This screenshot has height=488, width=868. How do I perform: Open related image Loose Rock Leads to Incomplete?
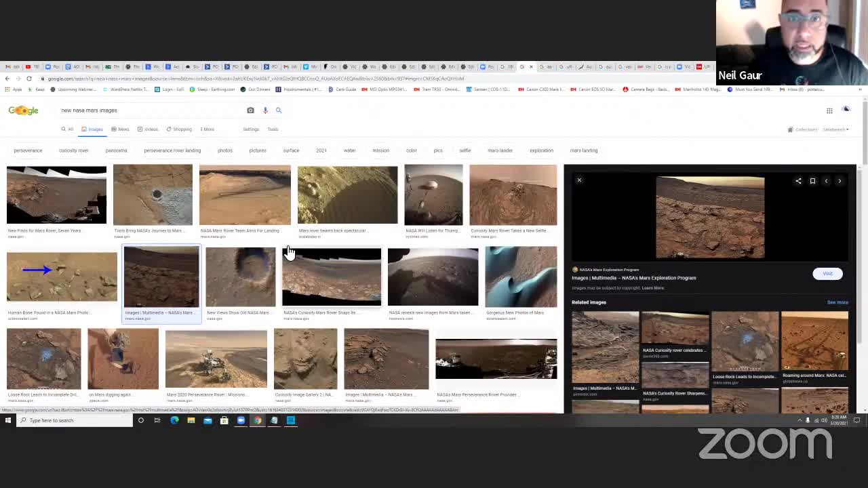[745, 342]
